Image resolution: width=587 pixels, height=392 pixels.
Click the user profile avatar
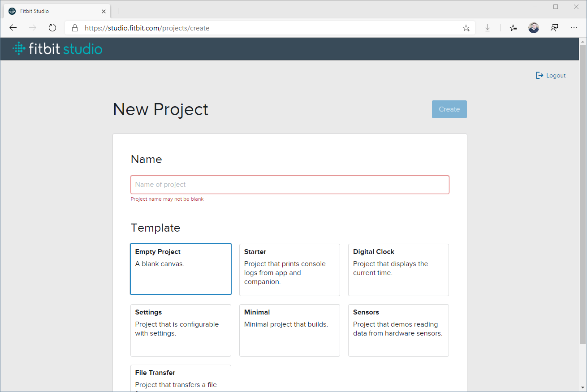[x=533, y=28]
